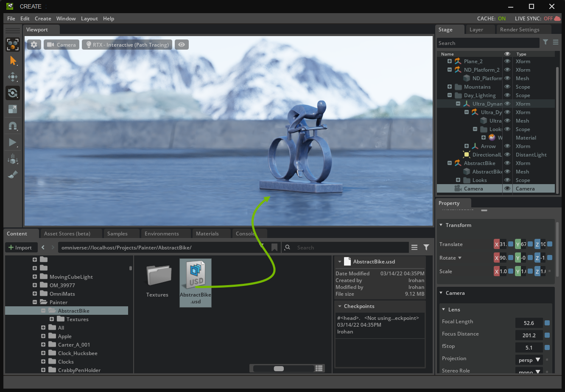Toggle visibility of Mountains scope
This screenshot has height=392, width=565.
point(507,87)
